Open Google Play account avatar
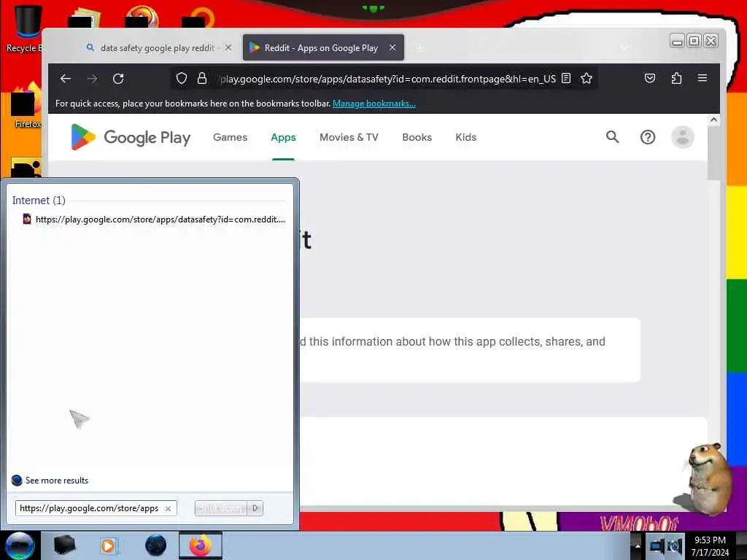The height and width of the screenshot is (560, 747). pyautogui.click(x=682, y=137)
